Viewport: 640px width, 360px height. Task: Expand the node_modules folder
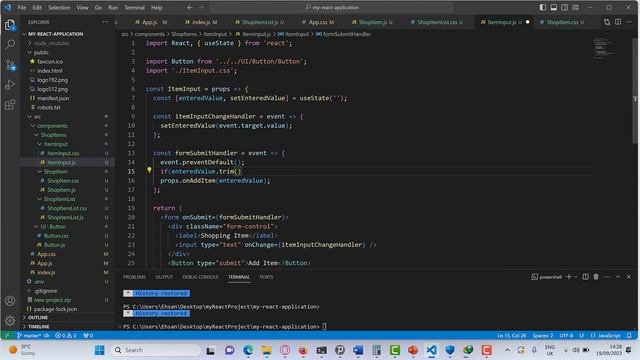click(51, 43)
